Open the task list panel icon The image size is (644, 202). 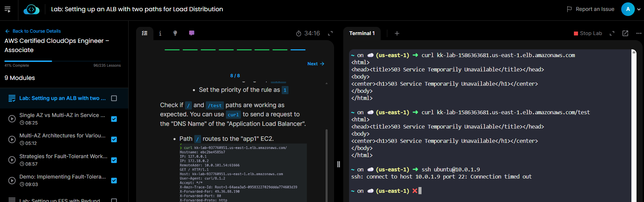[x=145, y=33]
